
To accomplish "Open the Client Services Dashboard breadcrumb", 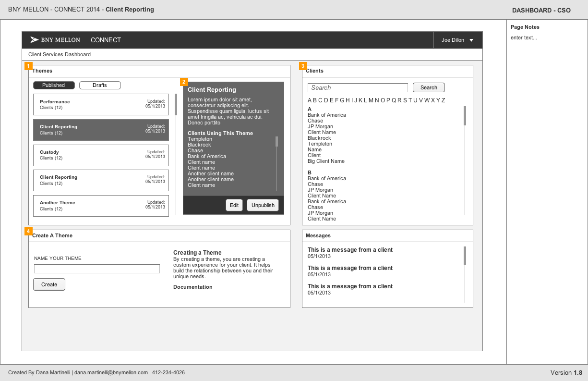I will 60,54.
